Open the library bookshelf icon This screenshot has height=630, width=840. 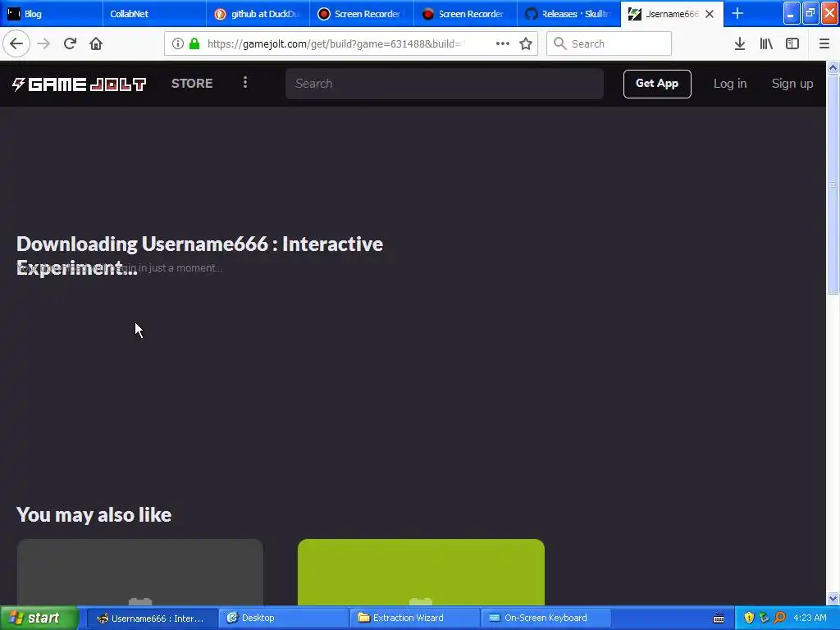pyautogui.click(x=766, y=43)
